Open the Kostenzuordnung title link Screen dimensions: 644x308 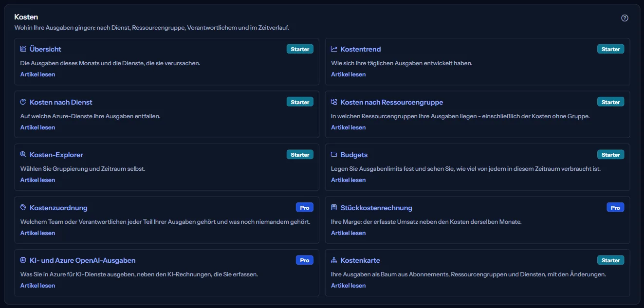point(58,208)
